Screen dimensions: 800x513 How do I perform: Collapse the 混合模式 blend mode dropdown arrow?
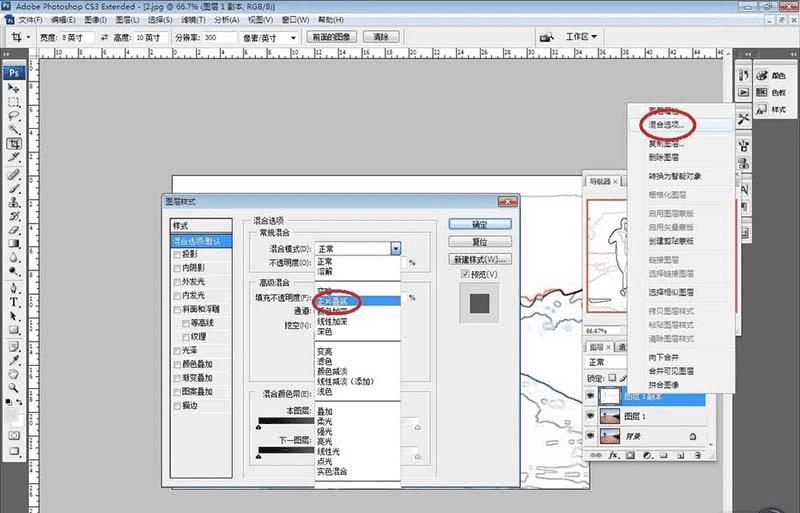(x=396, y=249)
